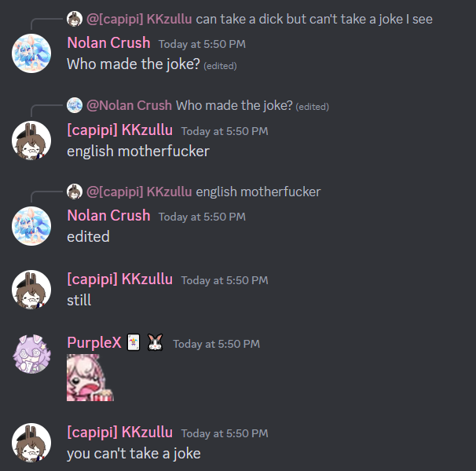Open Nolan Crush's avatar on first message
Screen dimensions: 476x471
tap(31, 53)
